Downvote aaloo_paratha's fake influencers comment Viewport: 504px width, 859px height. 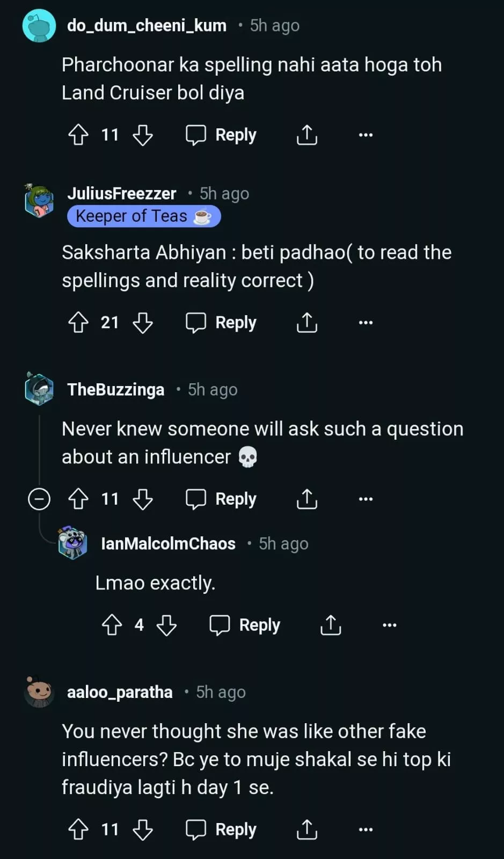143,829
